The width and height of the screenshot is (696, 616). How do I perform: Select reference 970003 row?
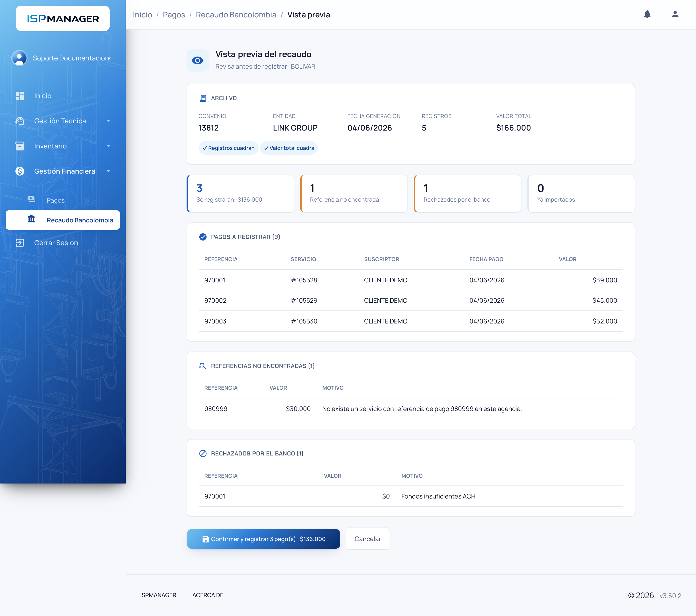point(411,321)
